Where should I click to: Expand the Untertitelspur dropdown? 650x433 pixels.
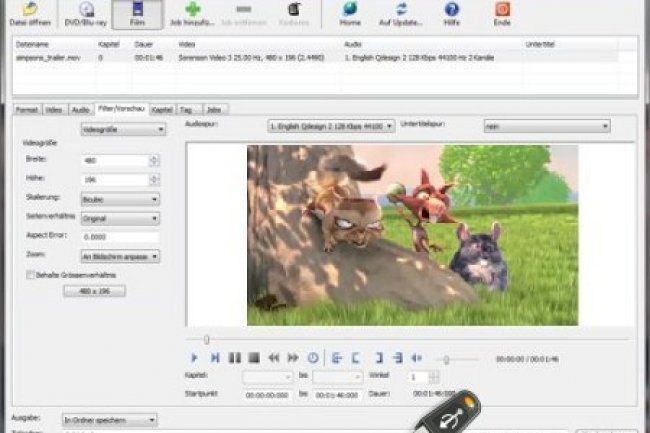[x=547, y=126]
